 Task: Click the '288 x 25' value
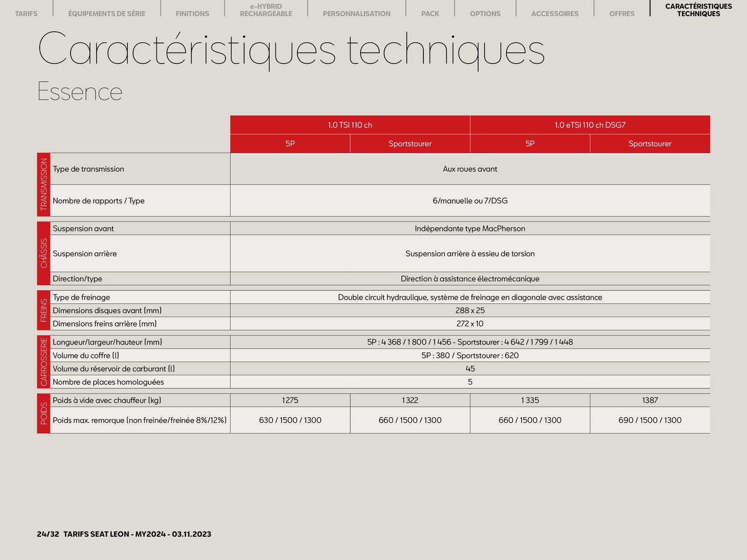[x=470, y=310]
